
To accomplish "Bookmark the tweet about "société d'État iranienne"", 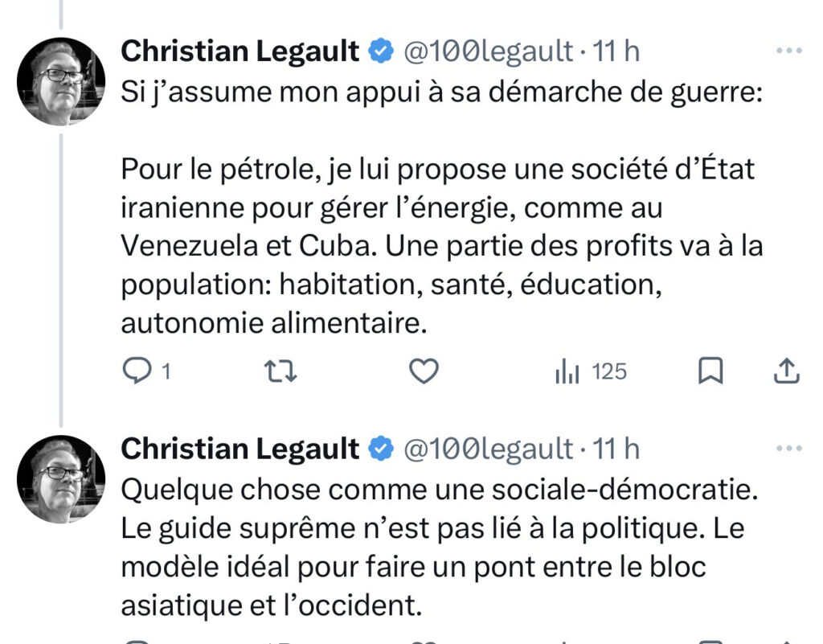I will point(710,371).
